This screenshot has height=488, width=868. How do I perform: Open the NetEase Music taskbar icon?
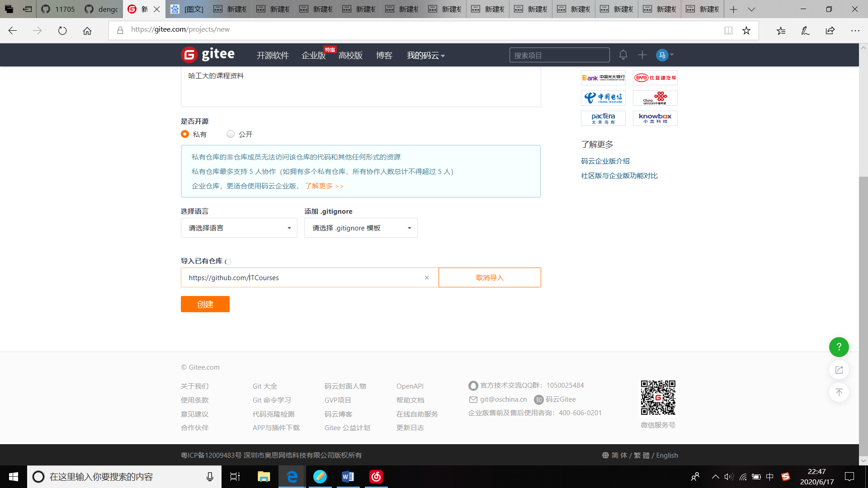[376, 477]
